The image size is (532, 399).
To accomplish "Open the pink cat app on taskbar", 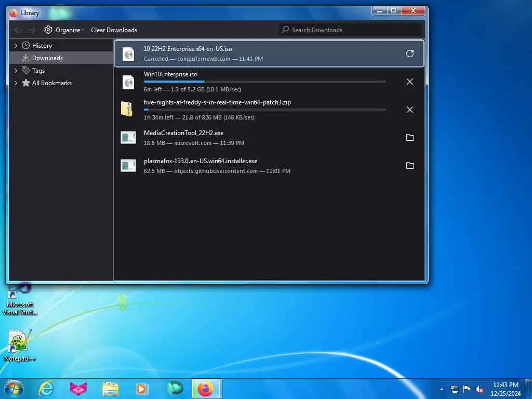I will (x=78, y=389).
